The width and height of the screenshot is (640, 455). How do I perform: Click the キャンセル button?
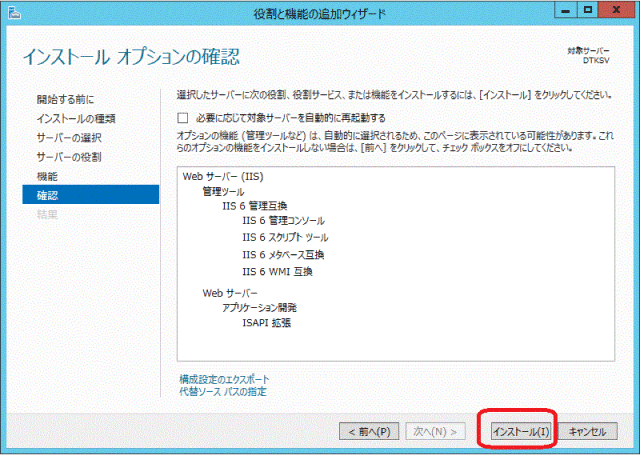click(587, 431)
